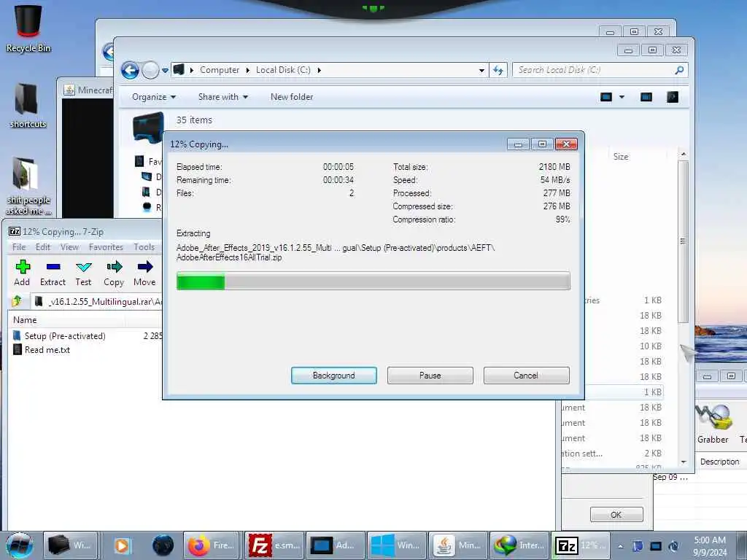Open Recycle Bin desktop icon
This screenshot has height=560, width=747.
(x=28, y=28)
